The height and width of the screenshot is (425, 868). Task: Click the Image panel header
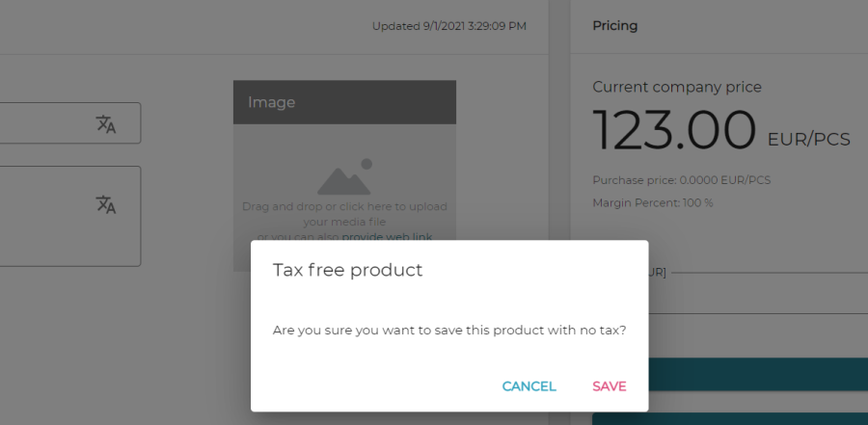click(x=344, y=102)
